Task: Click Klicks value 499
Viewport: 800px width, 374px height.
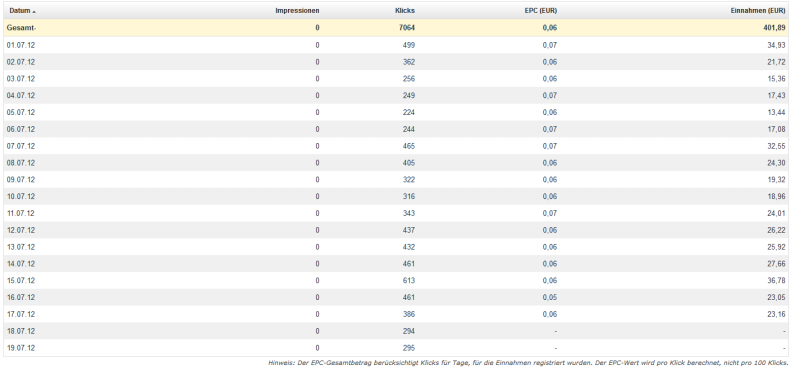Action: tap(409, 45)
